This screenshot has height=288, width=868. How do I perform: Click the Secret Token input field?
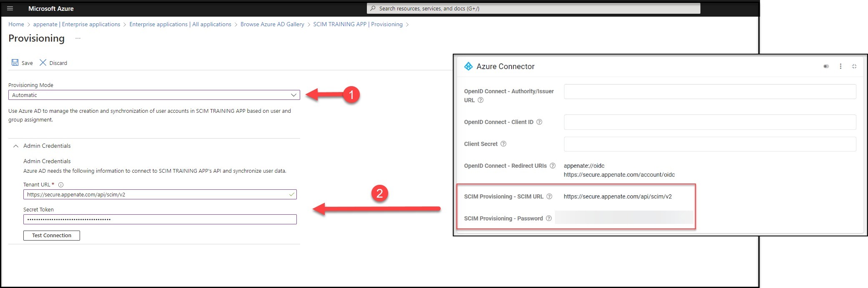point(160,219)
